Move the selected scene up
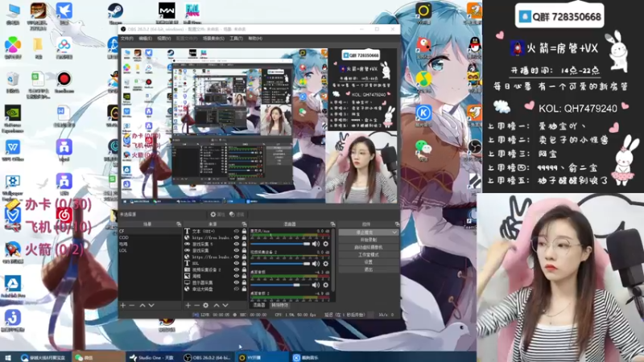 point(142,306)
